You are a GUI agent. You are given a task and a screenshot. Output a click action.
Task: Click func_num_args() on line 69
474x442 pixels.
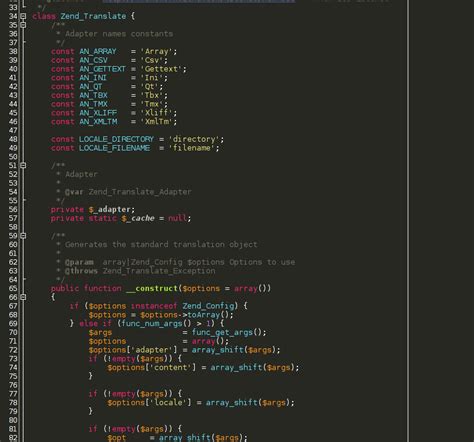click(156, 323)
